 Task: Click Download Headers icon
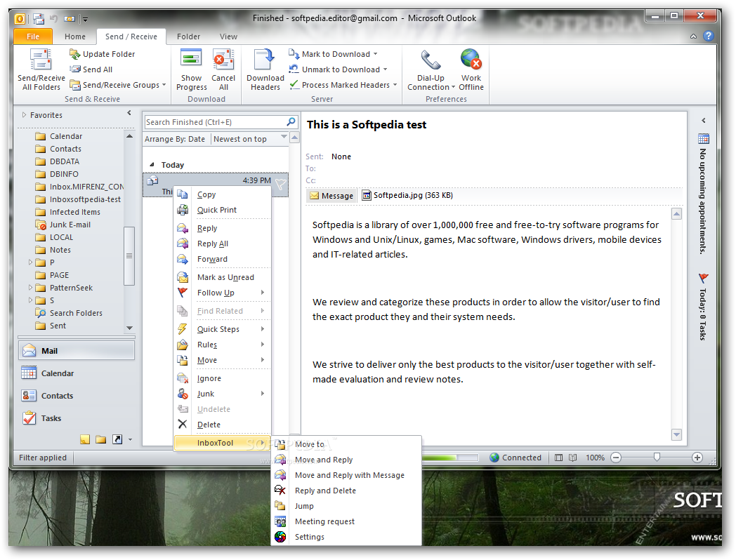click(264, 60)
